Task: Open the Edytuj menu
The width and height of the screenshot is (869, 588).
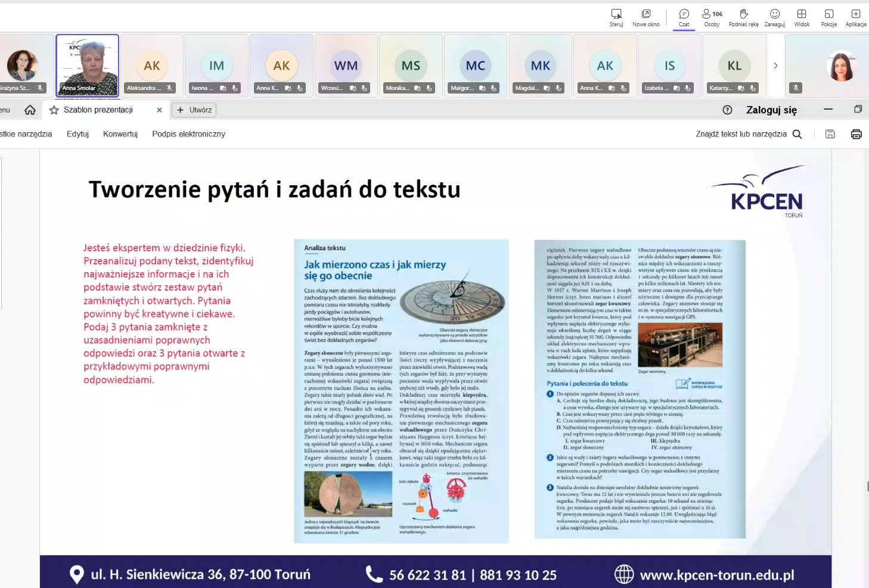Action: pyautogui.click(x=77, y=134)
